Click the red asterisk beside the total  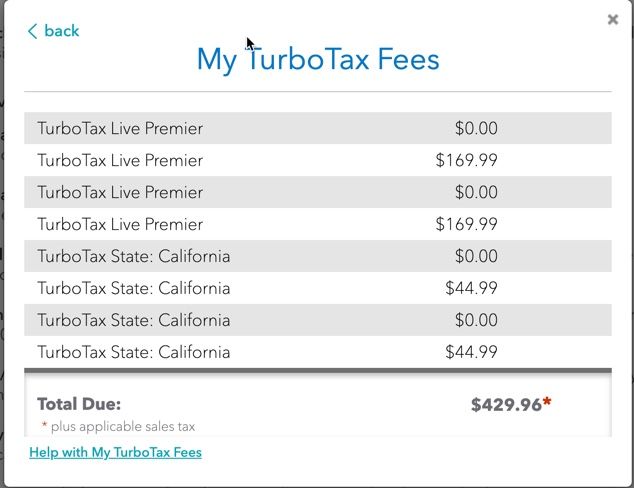pos(547,403)
